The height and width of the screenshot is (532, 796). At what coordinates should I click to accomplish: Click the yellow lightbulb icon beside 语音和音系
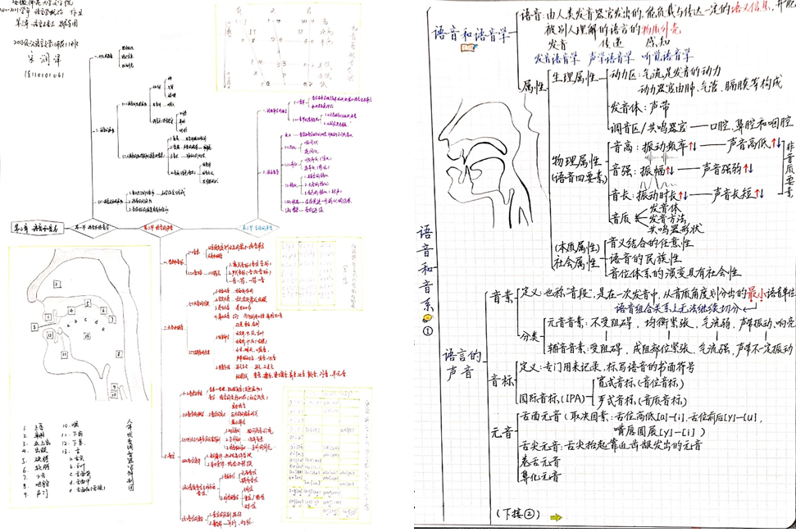tap(426, 318)
